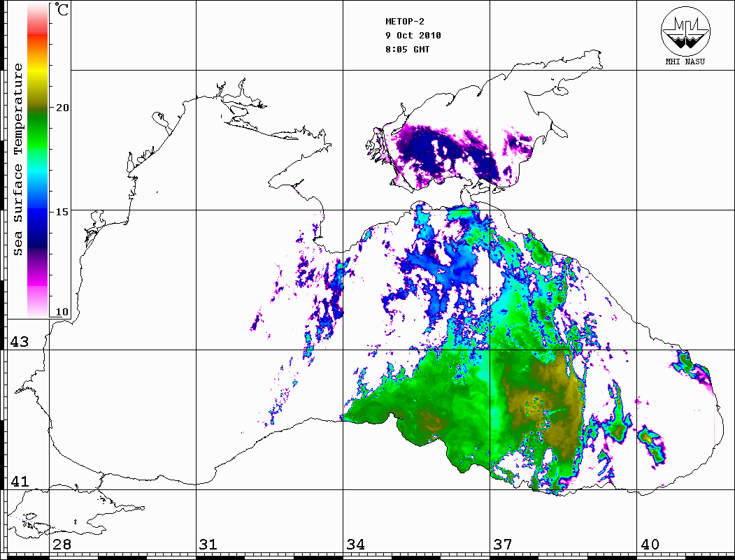Click the longitude label 31
Image resolution: width=735 pixels, height=560 pixels.
(208, 545)
